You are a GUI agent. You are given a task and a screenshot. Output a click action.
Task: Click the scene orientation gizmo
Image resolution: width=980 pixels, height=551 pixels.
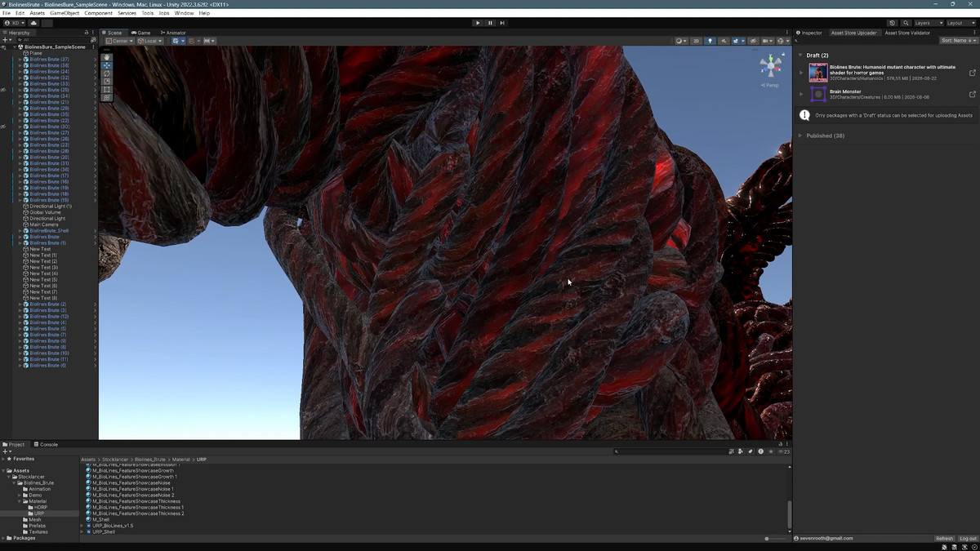tap(770, 65)
